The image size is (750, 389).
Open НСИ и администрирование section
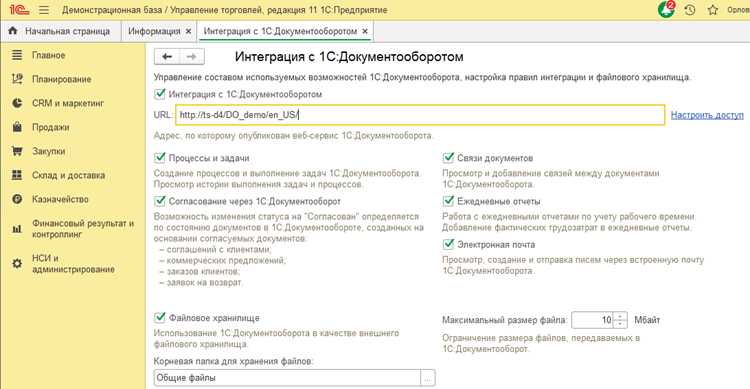73,264
